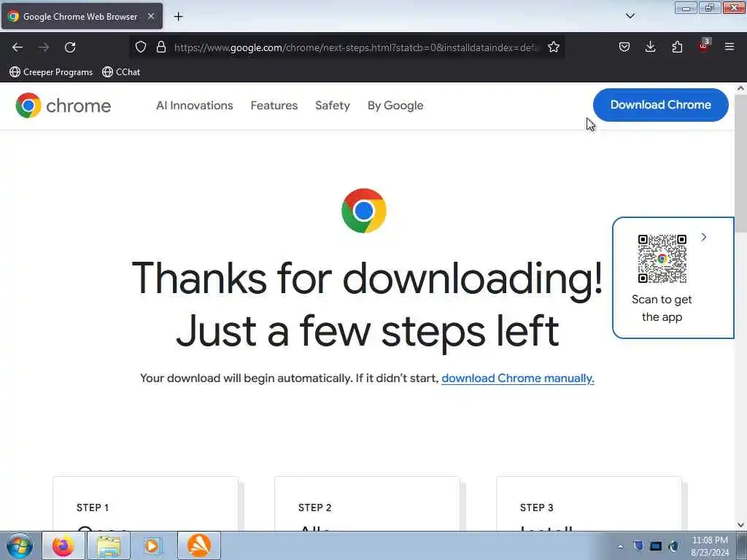Click the QR code image
Image resolution: width=747 pixels, height=560 pixels.
(662, 259)
